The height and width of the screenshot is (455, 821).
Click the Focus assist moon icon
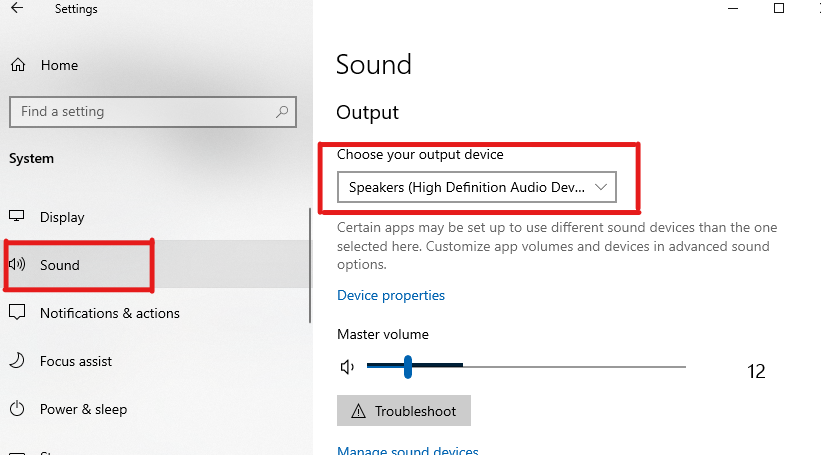pyautogui.click(x=17, y=361)
